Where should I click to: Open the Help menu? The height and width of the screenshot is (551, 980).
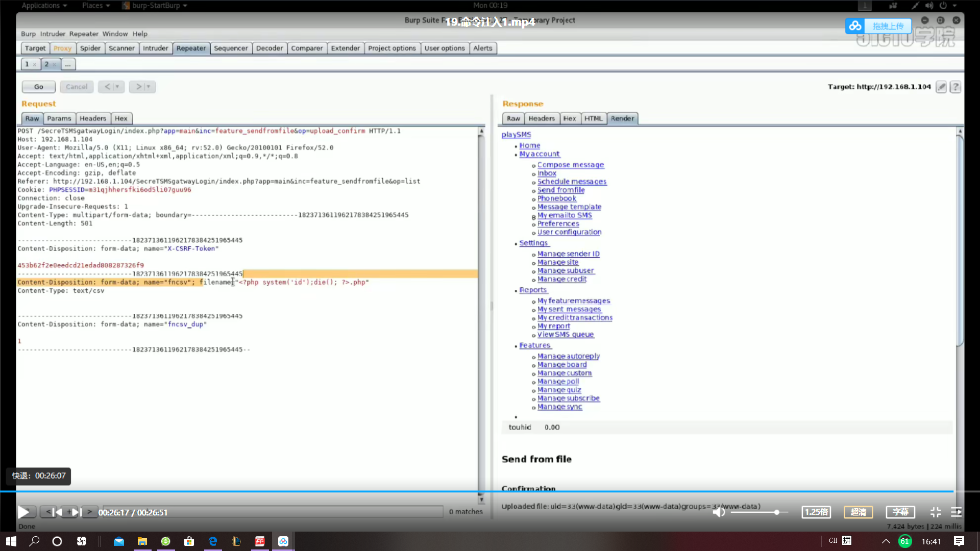point(140,34)
